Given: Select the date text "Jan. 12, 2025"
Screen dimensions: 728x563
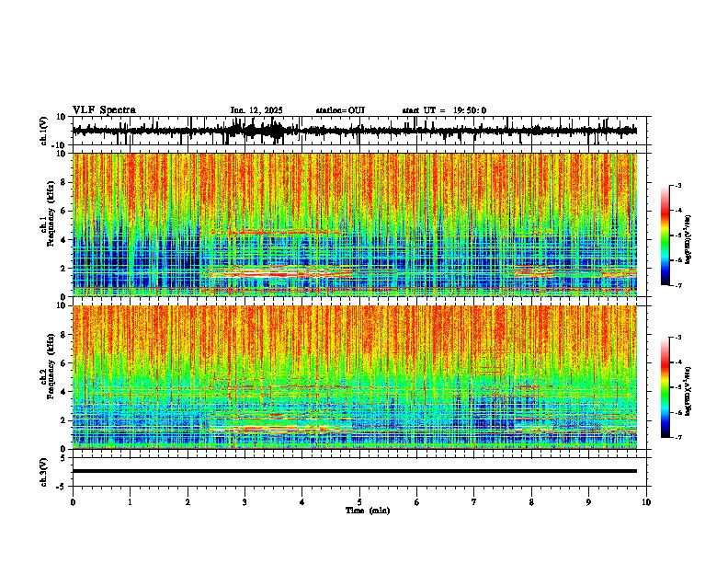Looking at the screenshot, I should (x=256, y=110).
